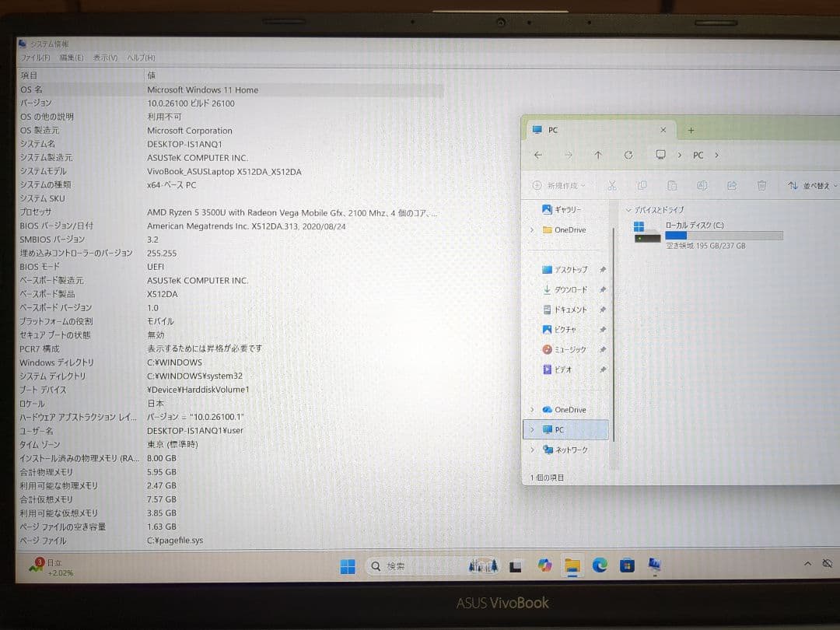Click the Copy icon in Explorer toolbar
Screen dimensions: 840x630
(x=642, y=185)
